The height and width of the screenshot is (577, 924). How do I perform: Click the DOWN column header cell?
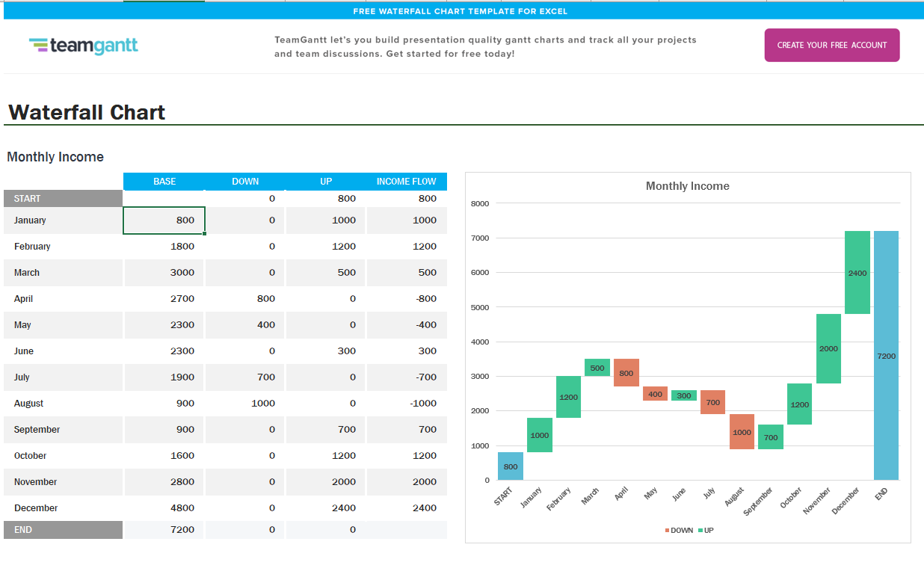pos(245,182)
